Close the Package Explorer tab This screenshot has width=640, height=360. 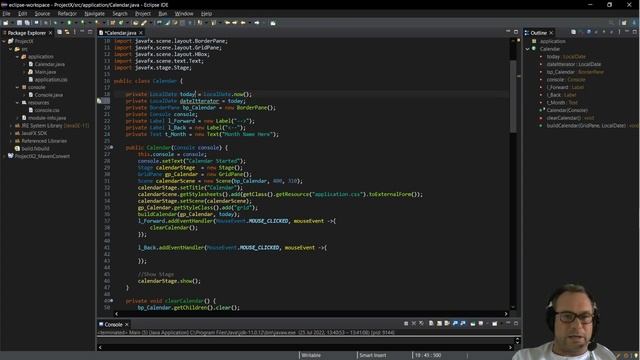(51, 33)
